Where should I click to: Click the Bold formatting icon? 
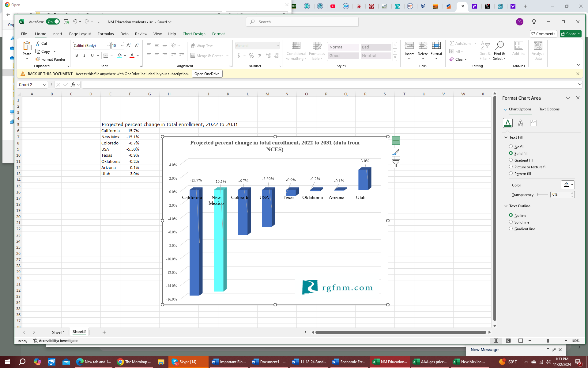(x=77, y=56)
